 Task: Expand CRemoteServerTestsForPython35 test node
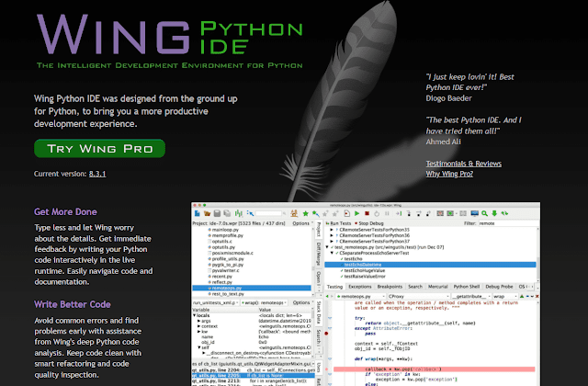coord(332,230)
